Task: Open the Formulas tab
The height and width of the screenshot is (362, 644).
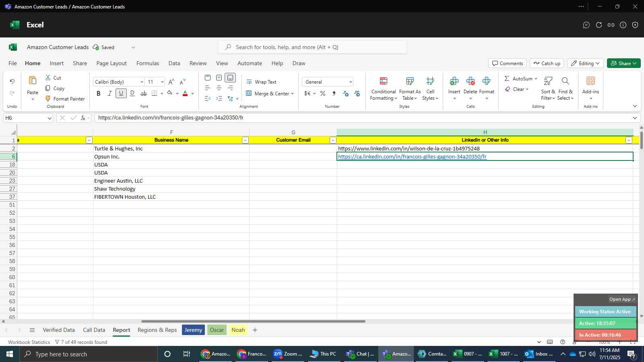Action: [x=148, y=63]
